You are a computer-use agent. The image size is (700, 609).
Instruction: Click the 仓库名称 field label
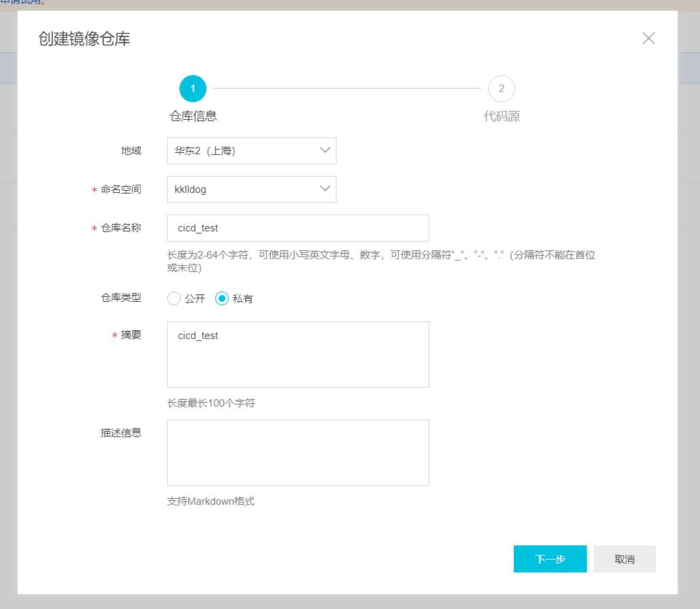(121, 228)
